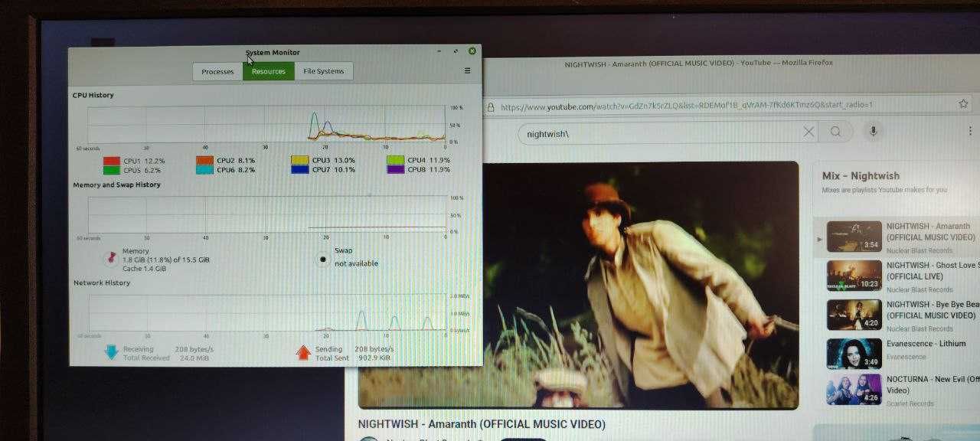Open the System Monitor hamburger menu
This screenshot has width=980, height=441.
[467, 70]
